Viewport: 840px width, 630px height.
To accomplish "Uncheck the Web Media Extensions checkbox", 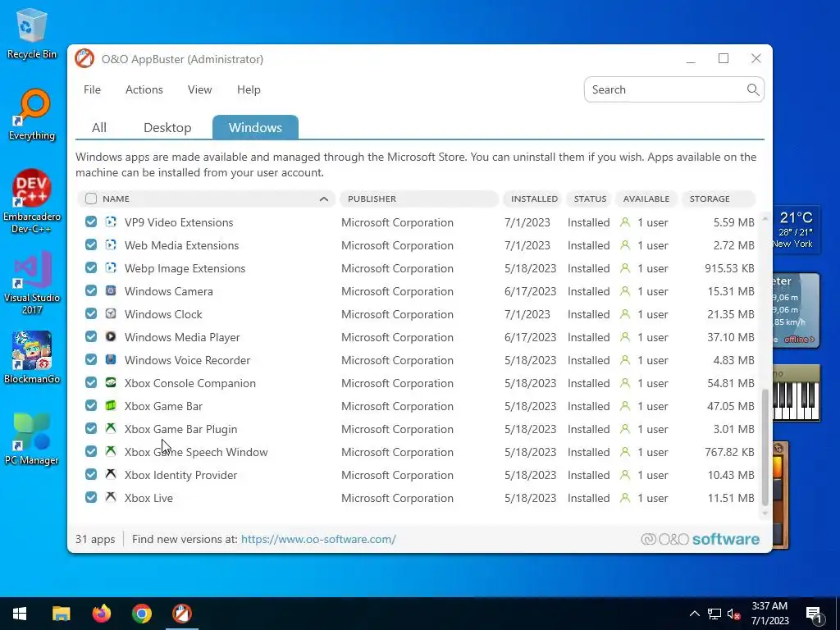I will (x=91, y=244).
